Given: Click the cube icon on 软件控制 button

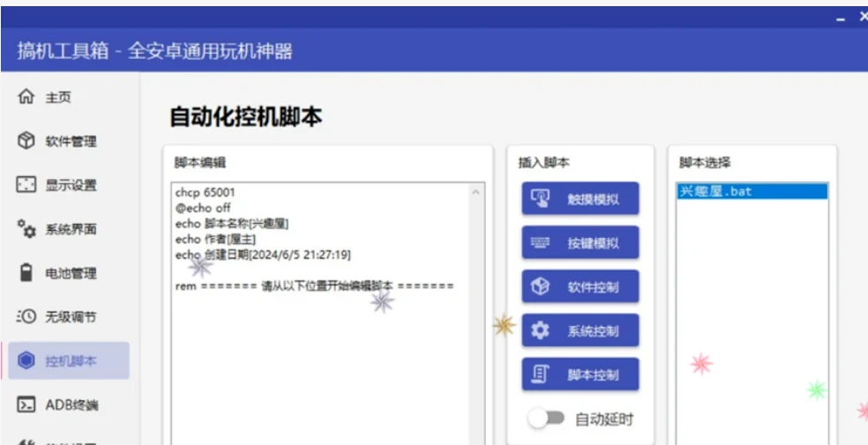Looking at the screenshot, I should click(x=540, y=286).
